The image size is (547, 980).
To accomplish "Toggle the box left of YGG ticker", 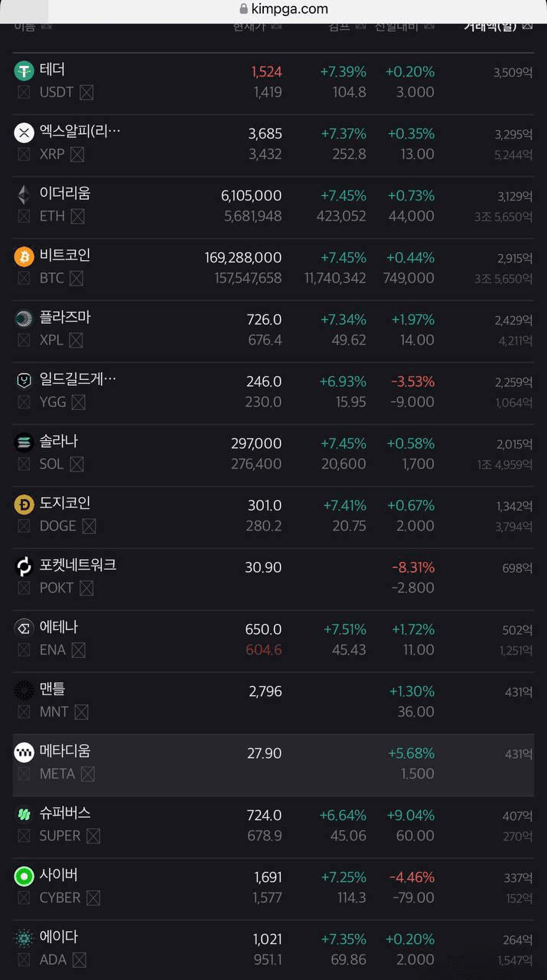I will click(24, 402).
